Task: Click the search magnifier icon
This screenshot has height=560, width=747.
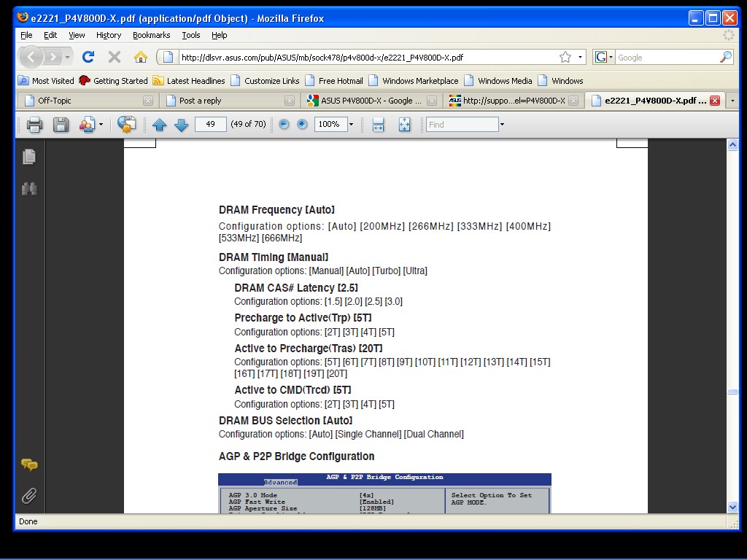Action: (726, 57)
